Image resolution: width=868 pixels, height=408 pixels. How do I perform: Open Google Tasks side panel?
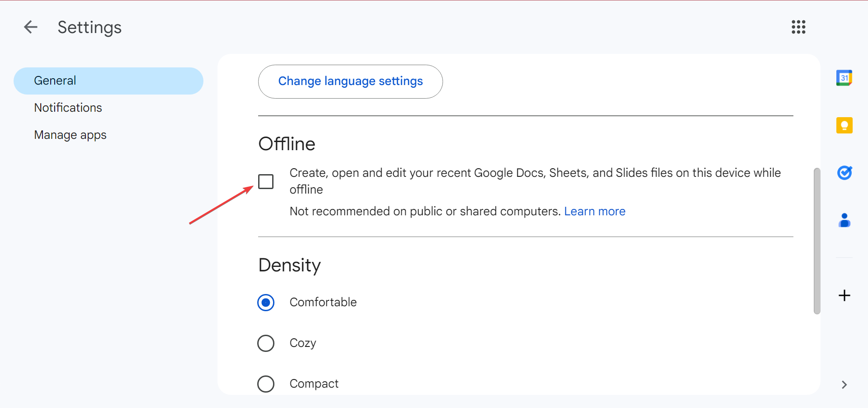pyautogui.click(x=844, y=173)
